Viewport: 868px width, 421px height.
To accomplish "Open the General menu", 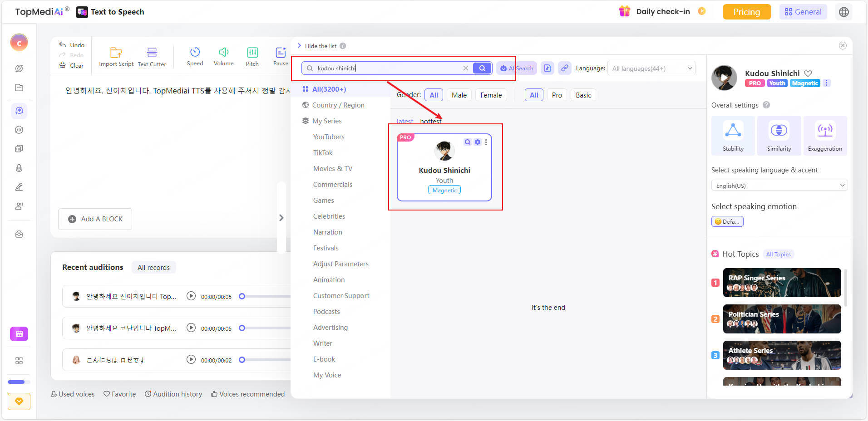I will [803, 12].
